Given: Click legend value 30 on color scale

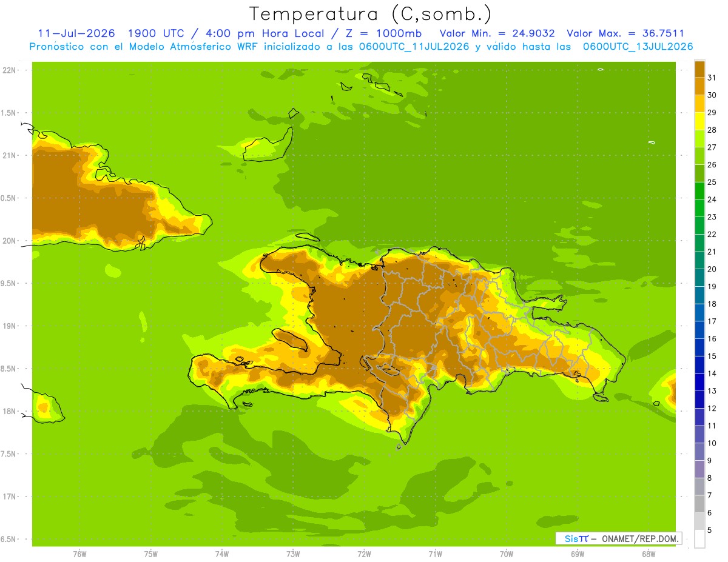Looking at the screenshot, I should point(712,95).
